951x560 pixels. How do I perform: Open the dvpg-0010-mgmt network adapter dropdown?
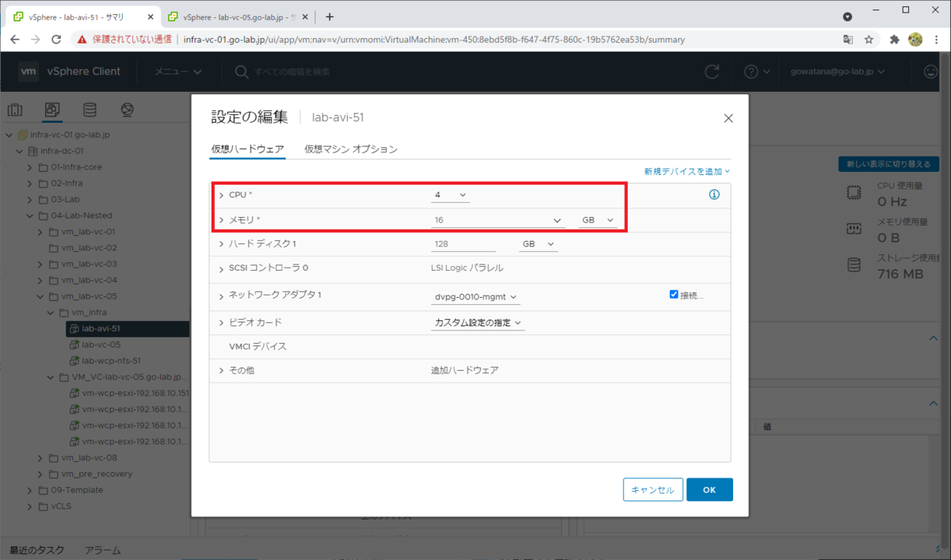point(475,296)
